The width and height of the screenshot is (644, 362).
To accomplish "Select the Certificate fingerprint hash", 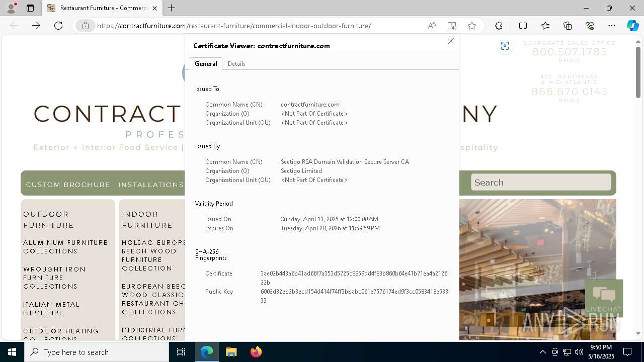I will click(x=354, y=278).
